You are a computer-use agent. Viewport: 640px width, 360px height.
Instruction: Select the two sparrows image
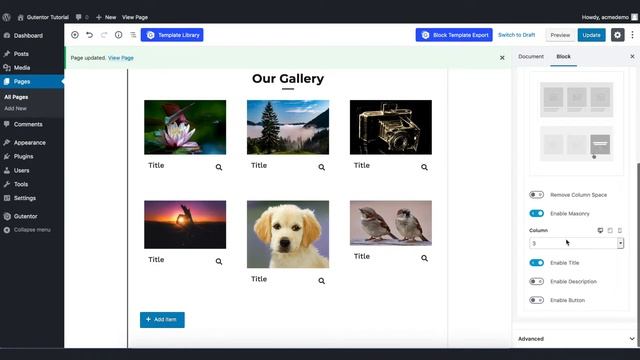(391, 223)
